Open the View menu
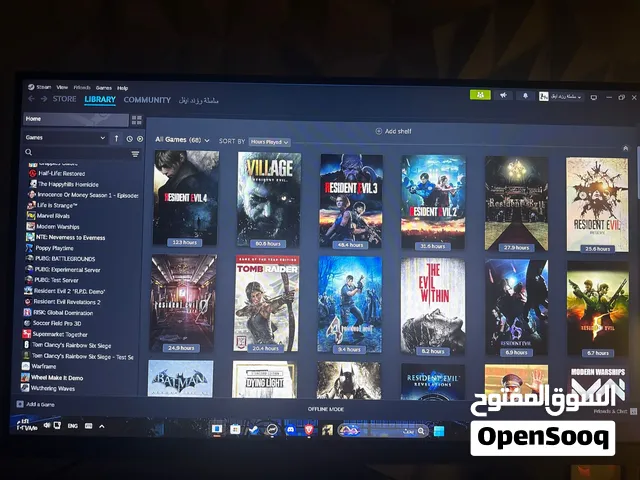 62,87
